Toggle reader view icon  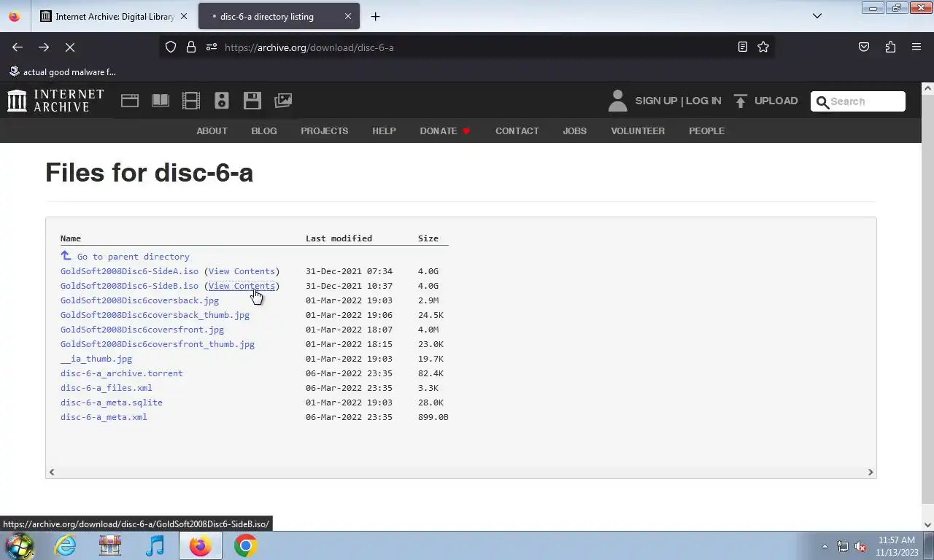click(x=743, y=47)
